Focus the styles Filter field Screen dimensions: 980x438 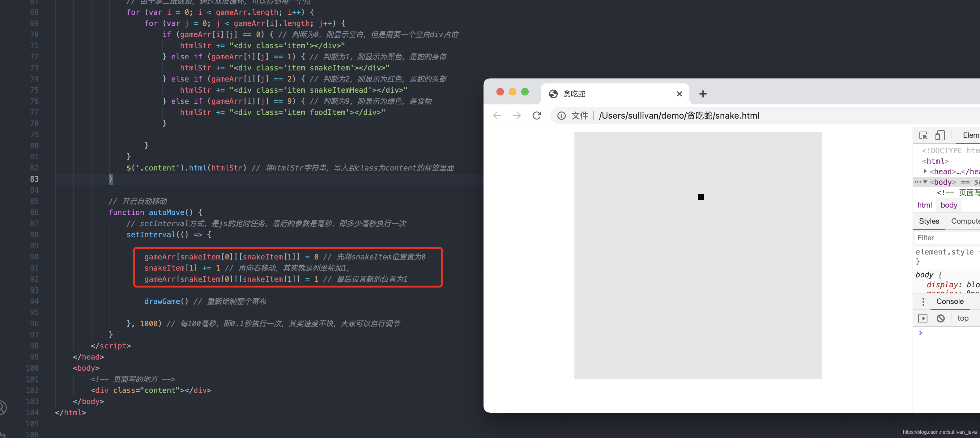(947, 238)
